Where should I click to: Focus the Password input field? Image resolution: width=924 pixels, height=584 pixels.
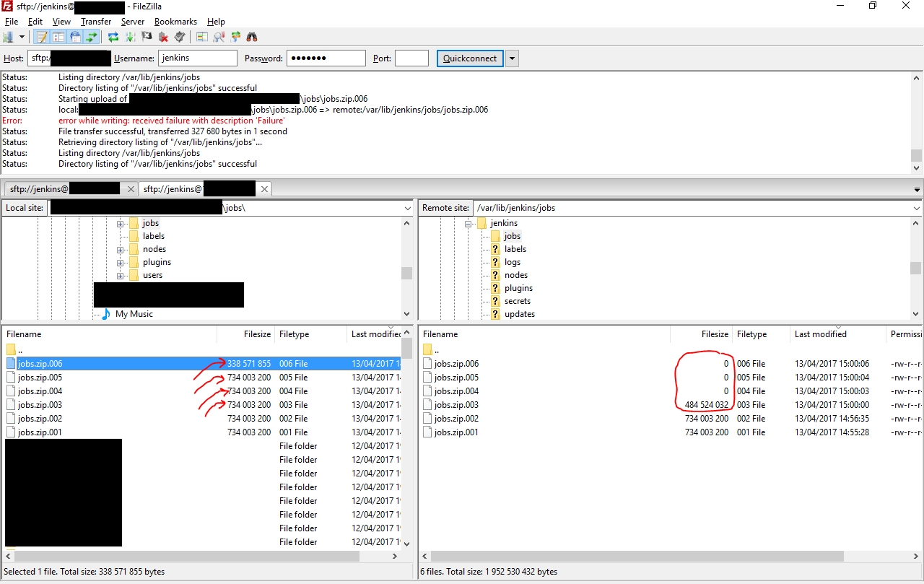click(326, 58)
